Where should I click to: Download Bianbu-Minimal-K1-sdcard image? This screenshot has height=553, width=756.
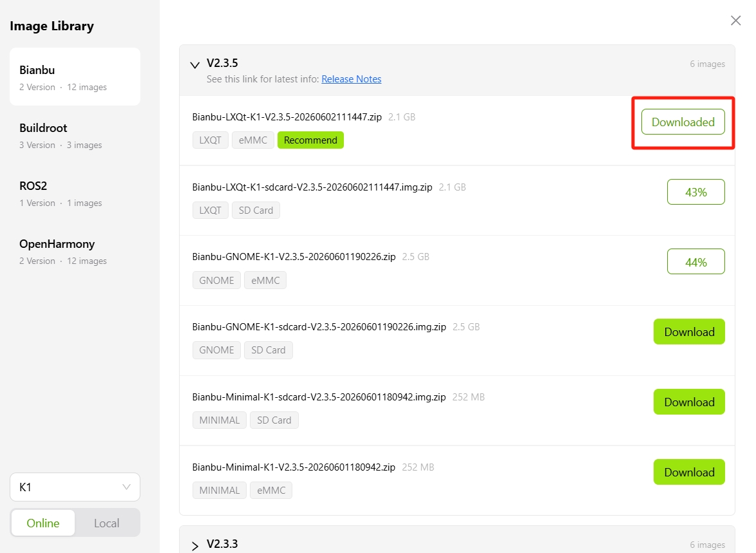pyautogui.click(x=689, y=402)
